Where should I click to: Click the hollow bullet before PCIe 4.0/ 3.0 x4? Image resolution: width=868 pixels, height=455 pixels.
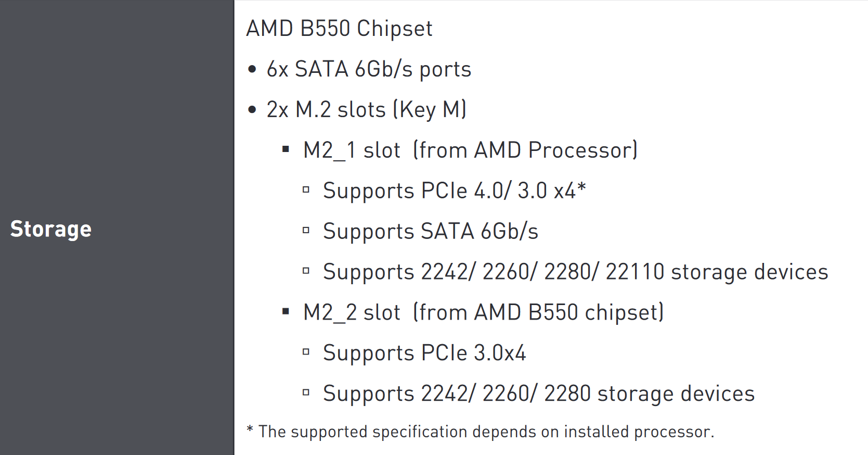click(x=306, y=190)
